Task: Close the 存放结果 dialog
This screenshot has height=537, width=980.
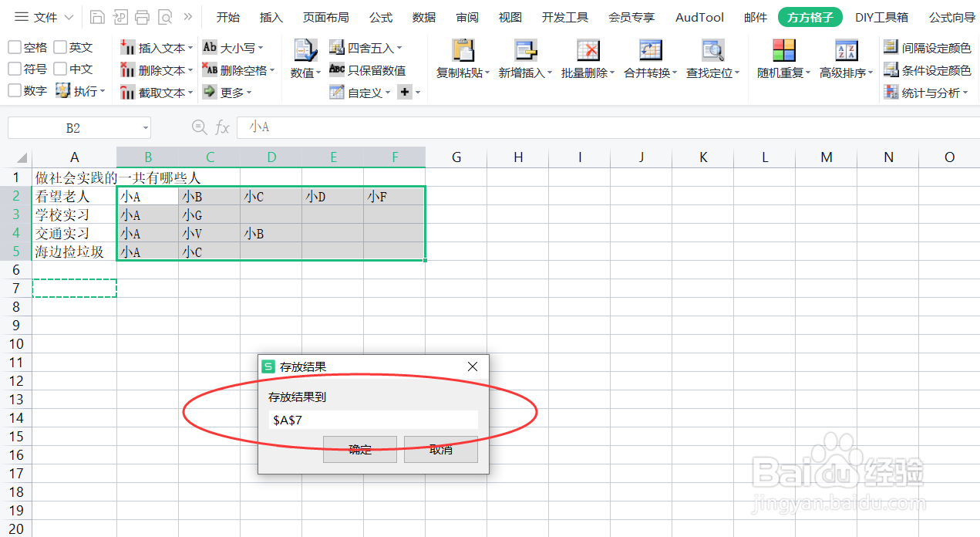Action: coord(473,366)
